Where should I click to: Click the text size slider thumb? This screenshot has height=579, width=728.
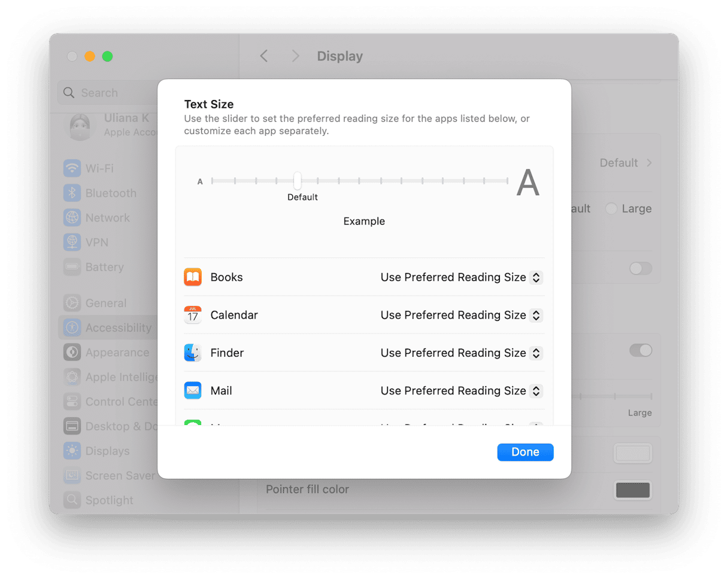298,180
